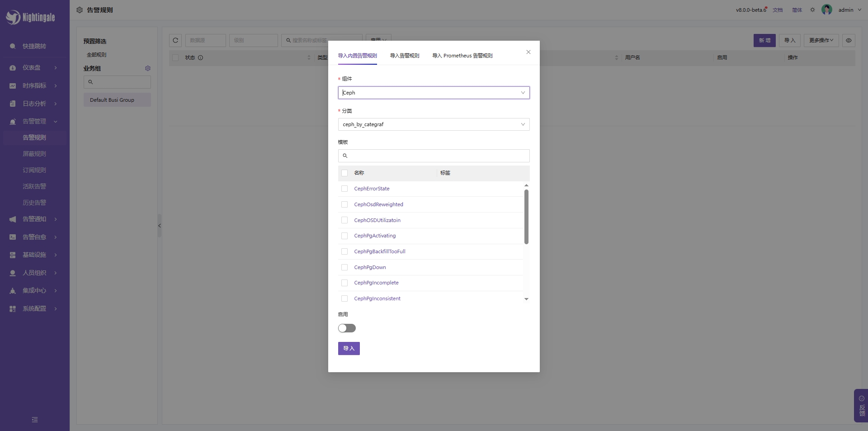This screenshot has height=431, width=868.
Task: Open the docs link in header
Action: click(x=778, y=10)
